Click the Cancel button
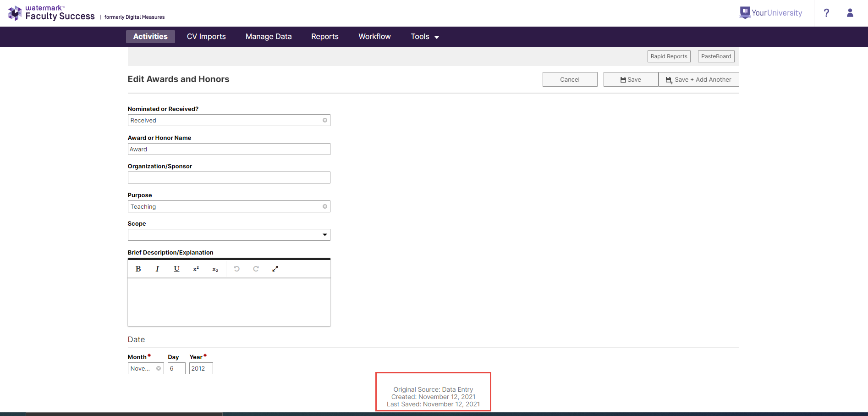This screenshot has height=416, width=868. [x=570, y=79]
